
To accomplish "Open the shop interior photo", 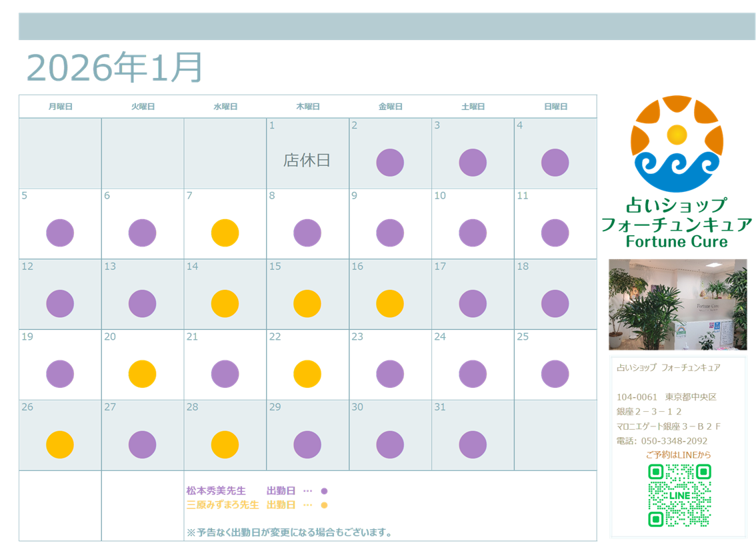I will coord(677,304).
